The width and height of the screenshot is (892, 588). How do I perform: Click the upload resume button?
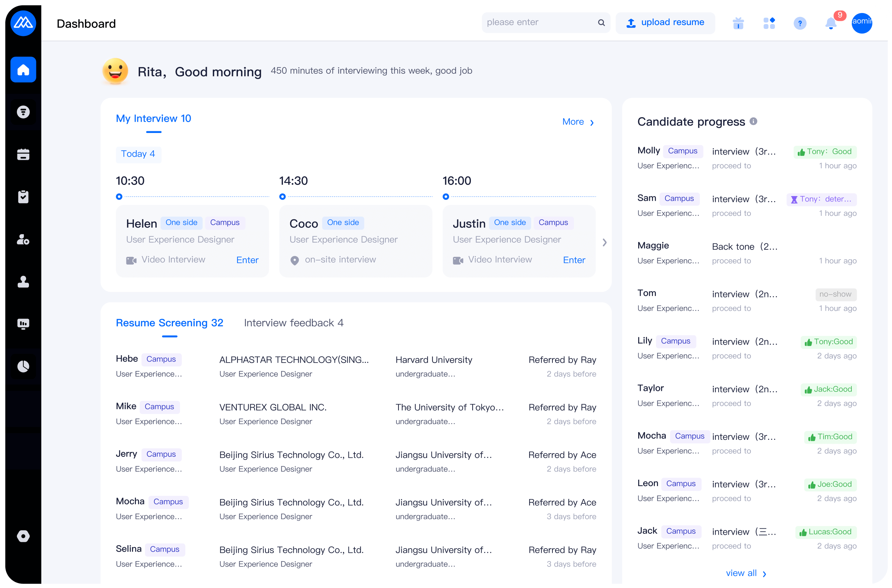coord(665,23)
